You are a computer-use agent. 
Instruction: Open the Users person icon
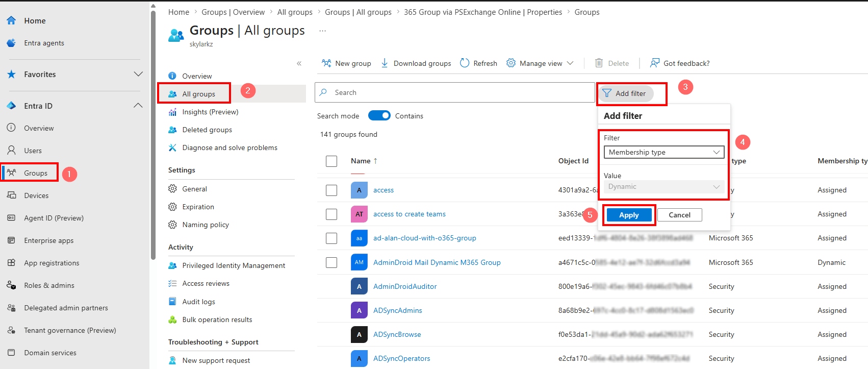pyautogui.click(x=11, y=151)
